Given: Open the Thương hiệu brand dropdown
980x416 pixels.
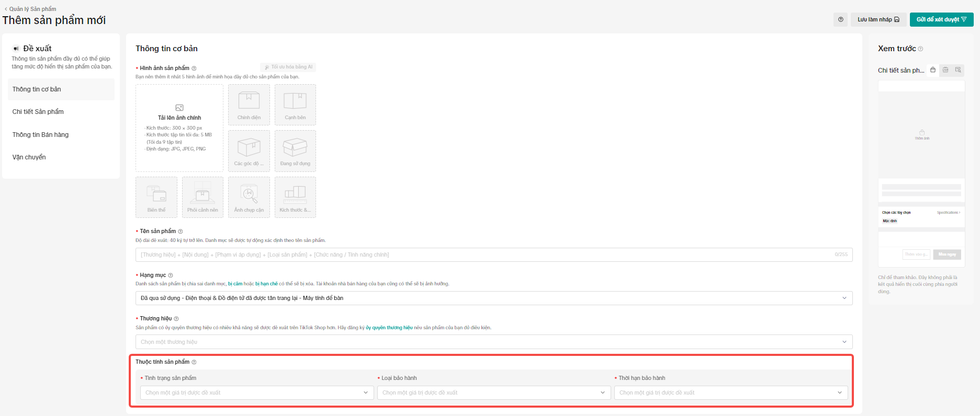Looking at the screenshot, I should coord(494,342).
